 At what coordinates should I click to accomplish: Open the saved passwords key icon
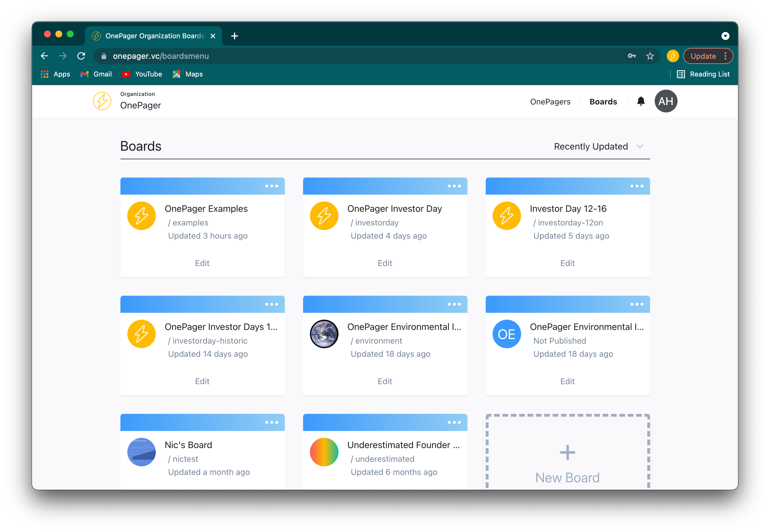tap(631, 56)
